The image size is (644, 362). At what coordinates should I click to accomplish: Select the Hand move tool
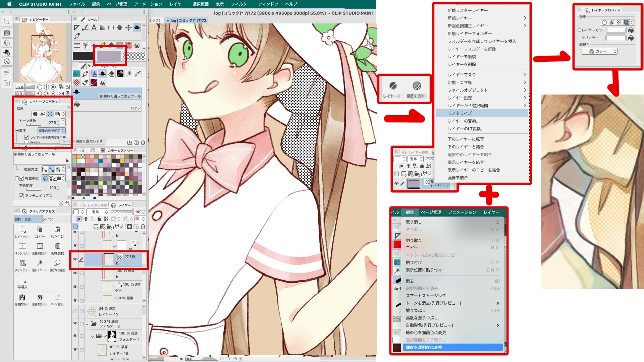point(120,27)
